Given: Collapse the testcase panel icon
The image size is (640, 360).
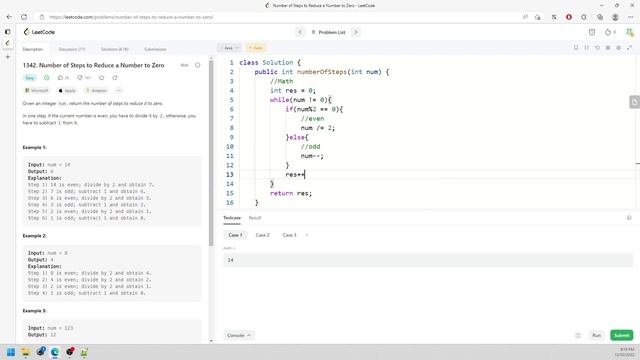Looking at the screenshot, I should pyautogui.click(x=629, y=218).
